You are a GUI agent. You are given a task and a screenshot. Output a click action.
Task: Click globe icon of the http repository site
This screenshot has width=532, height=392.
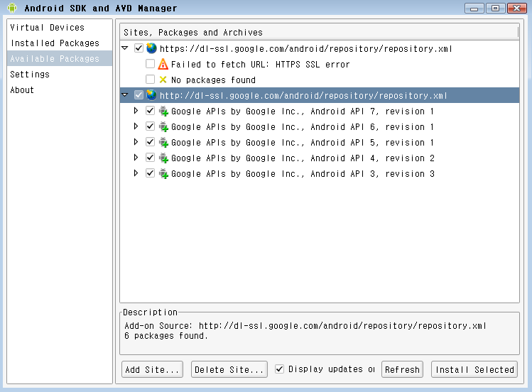(151, 95)
